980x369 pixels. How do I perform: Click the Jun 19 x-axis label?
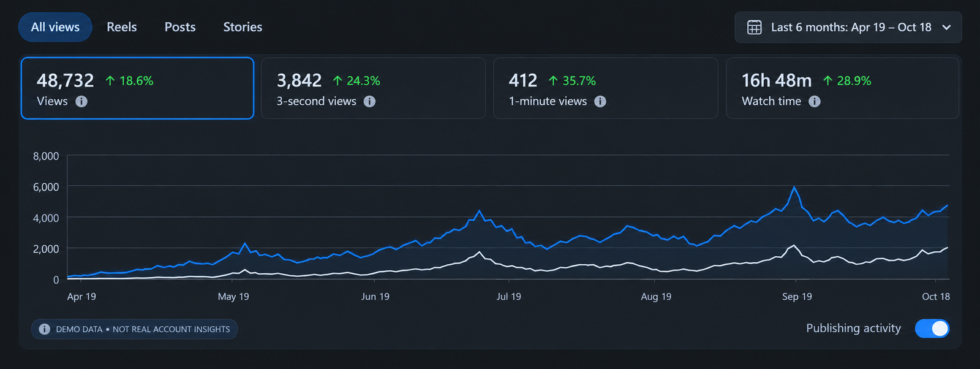coord(375,297)
